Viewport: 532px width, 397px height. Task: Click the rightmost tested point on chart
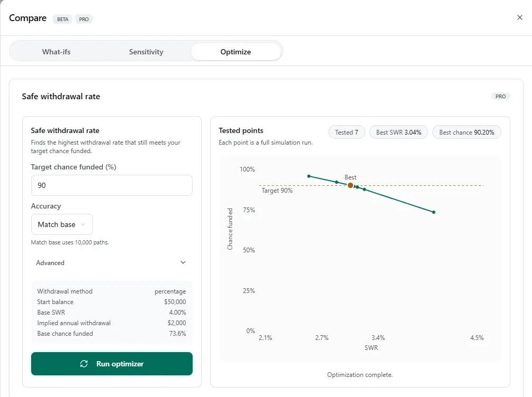click(x=433, y=212)
